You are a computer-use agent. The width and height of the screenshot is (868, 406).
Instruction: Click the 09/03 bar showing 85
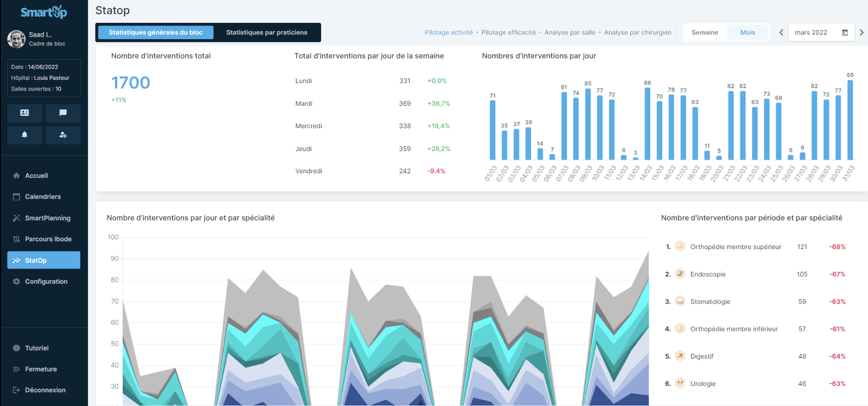click(588, 124)
